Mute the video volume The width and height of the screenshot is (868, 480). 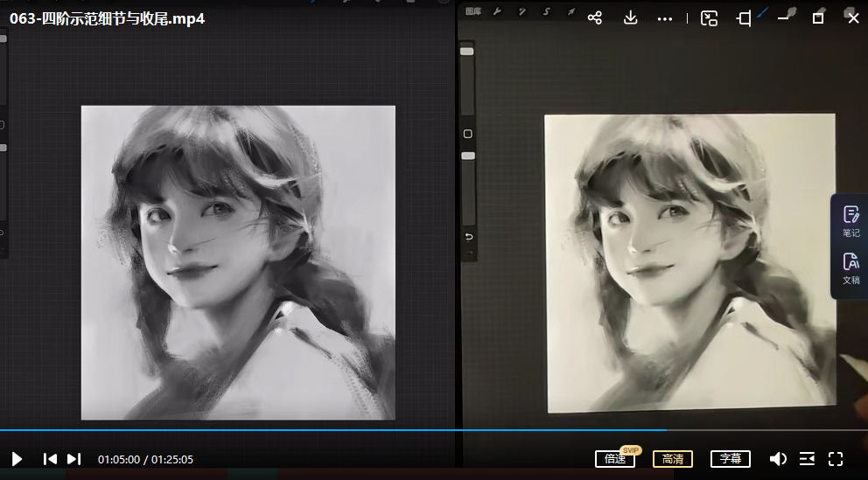pos(777,459)
